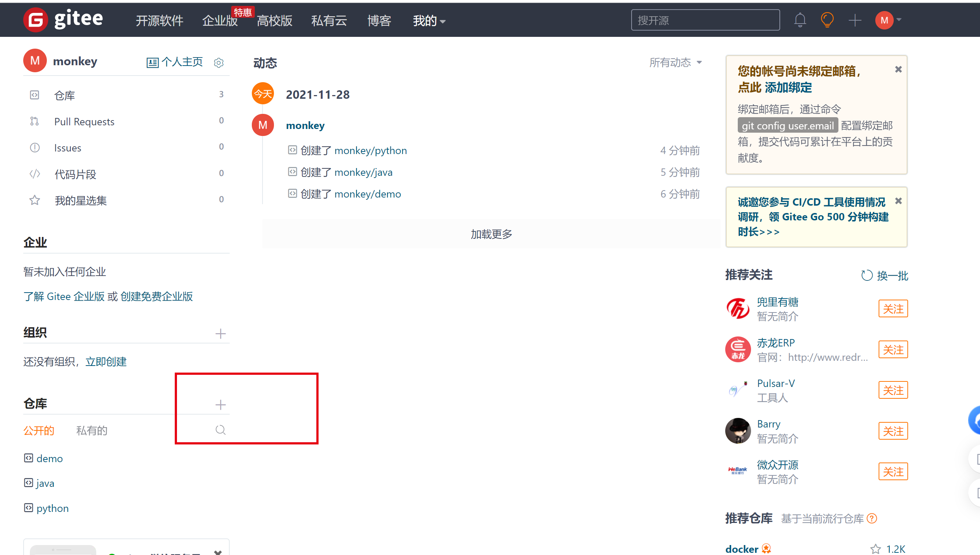Follow 赤龙ERP account
The image size is (980, 555).
coord(893,349)
